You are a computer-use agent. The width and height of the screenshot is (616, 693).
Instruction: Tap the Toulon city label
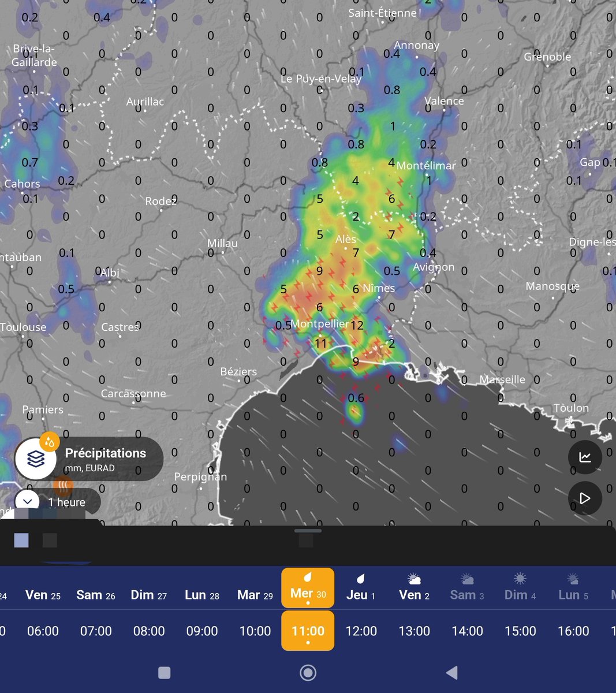tap(571, 408)
